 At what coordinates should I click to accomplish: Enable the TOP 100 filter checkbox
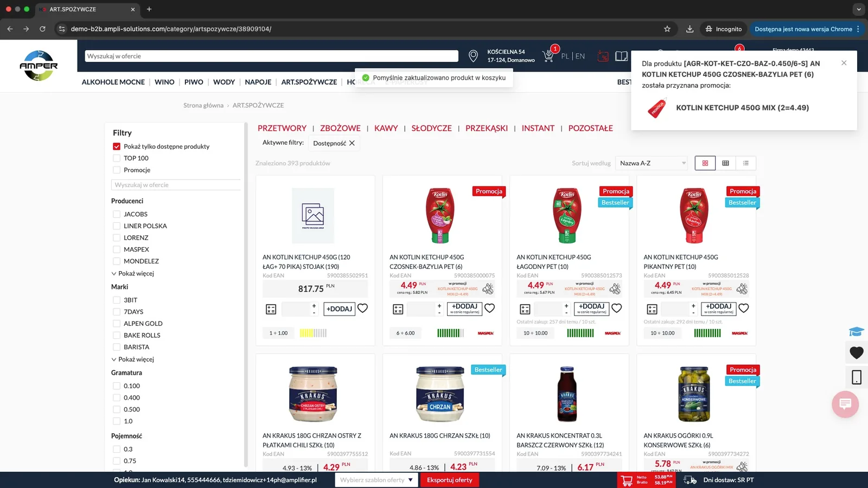pyautogui.click(x=117, y=158)
